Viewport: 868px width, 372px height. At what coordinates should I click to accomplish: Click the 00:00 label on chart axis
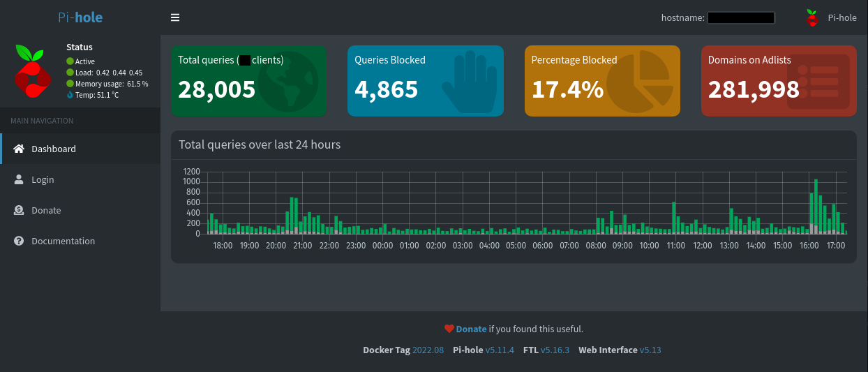(x=382, y=246)
